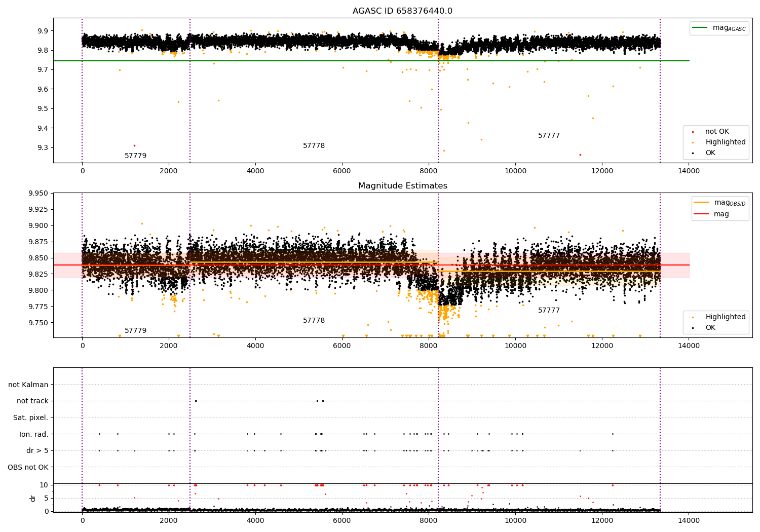Click the 'not OK' legend entry
760x532 pixels.
pos(717,132)
